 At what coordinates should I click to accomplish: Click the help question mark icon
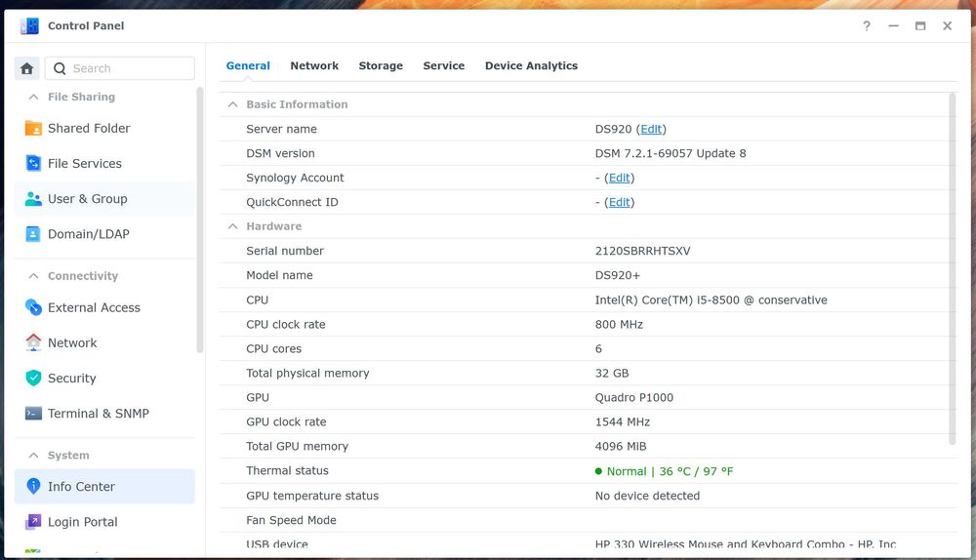[866, 26]
